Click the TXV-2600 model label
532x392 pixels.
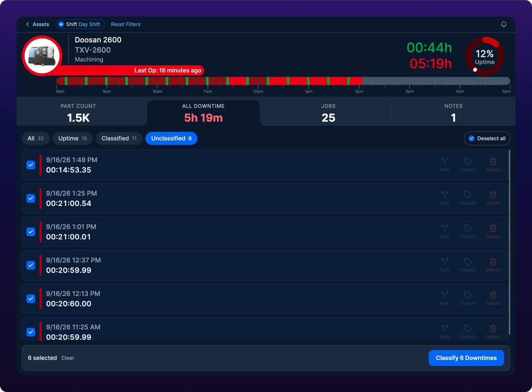click(x=93, y=50)
